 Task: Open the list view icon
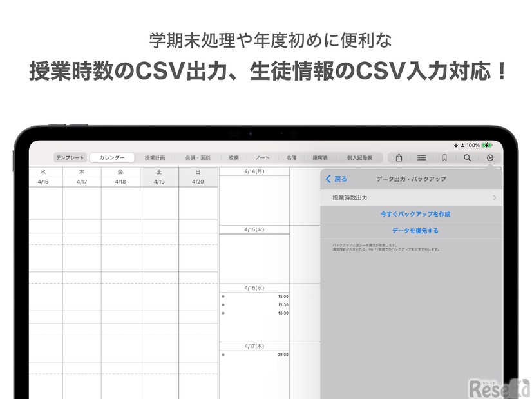[x=422, y=158]
